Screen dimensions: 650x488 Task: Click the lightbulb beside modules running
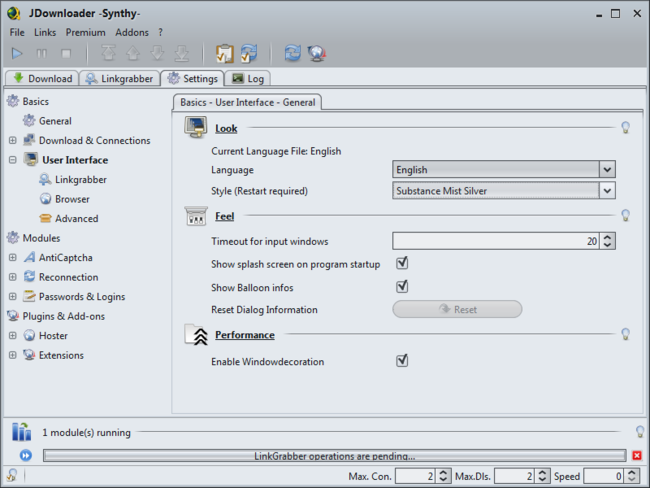tap(640, 432)
